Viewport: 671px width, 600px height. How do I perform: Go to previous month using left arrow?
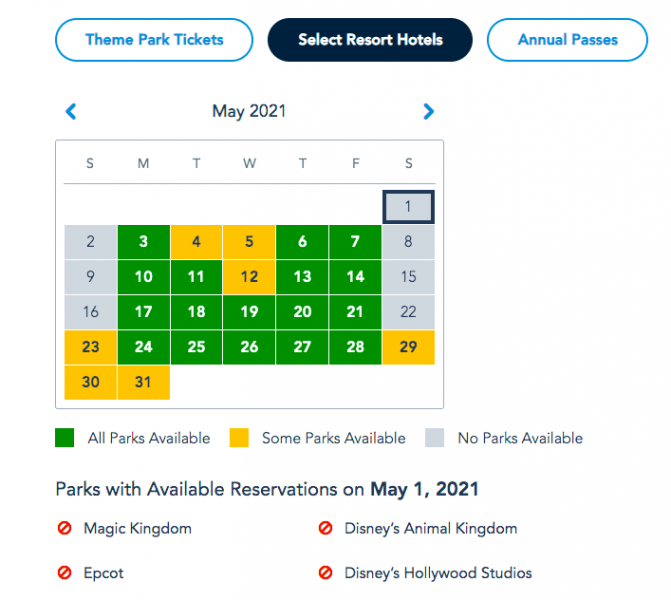70,112
